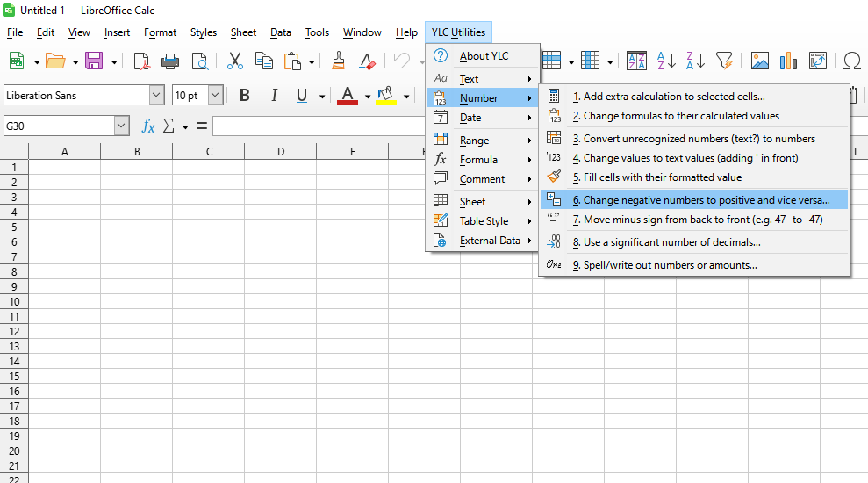Click column B header
This screenshot has height=483, width=868.
coord(137,152)
